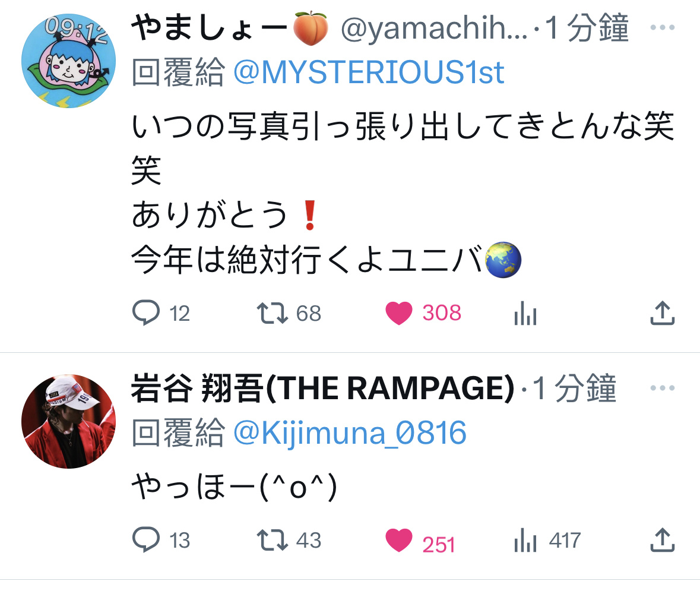
Task: Open the @MYSTERIOUS1st mention link
Action: coord(369,72)
